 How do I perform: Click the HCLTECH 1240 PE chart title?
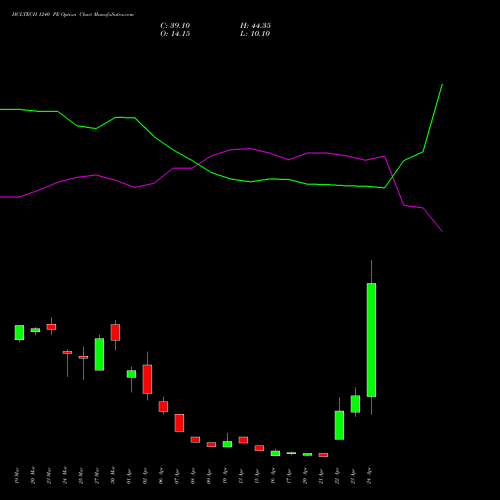click(x=73, y=15)
